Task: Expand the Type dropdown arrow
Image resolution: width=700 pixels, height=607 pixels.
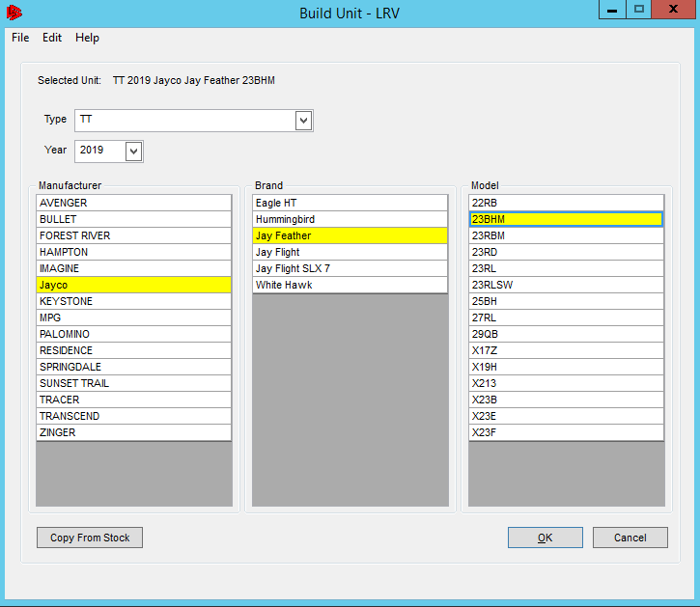Action: 303,121
